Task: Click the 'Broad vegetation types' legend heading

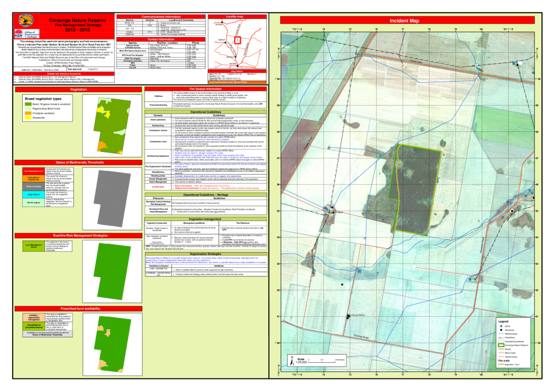Action: [x=43, y=99]
